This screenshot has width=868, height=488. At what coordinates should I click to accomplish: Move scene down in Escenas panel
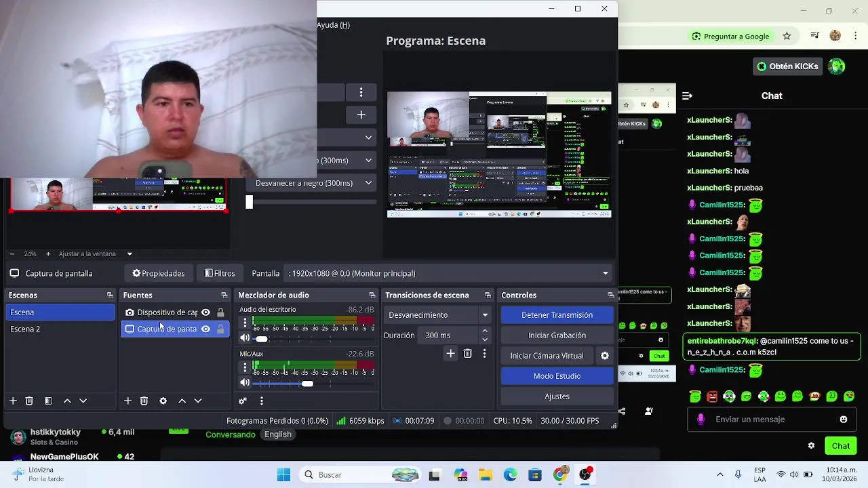click(x=83, y=401)
